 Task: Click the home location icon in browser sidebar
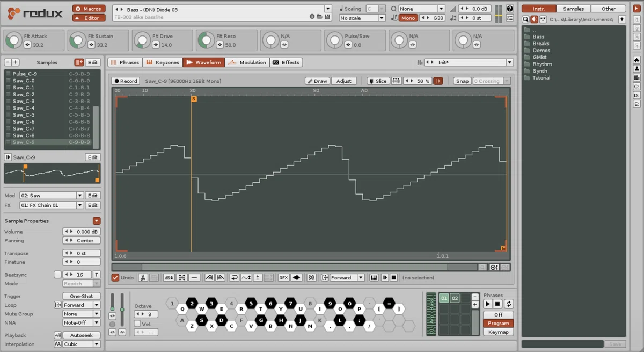click(636, 60)
